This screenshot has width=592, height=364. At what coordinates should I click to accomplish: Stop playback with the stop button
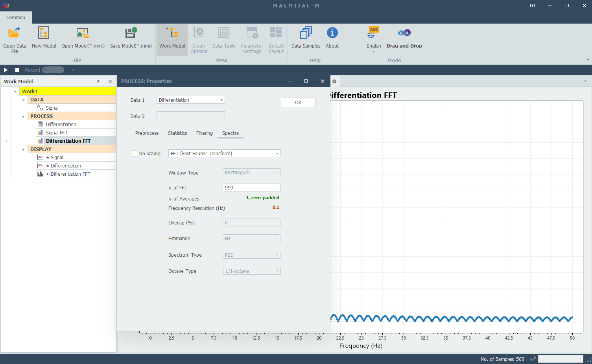pyautogui.click(x=17, y=70)
